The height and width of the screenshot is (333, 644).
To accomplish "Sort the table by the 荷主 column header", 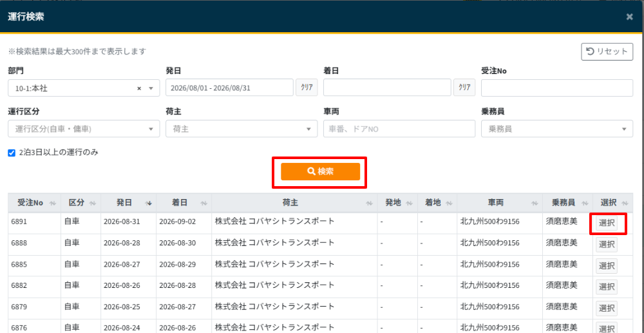I will click(x=294, y=203).
